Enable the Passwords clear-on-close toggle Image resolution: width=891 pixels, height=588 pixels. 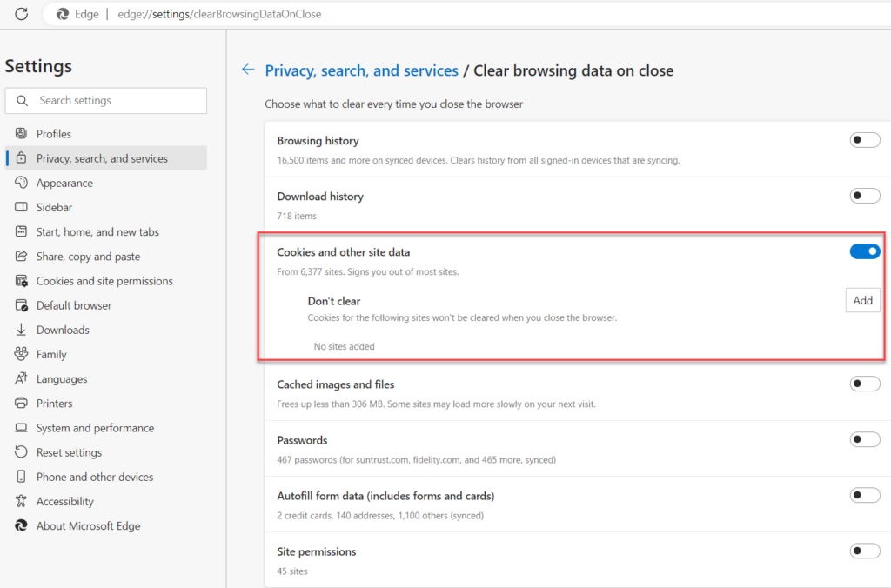click(x=864, y=439)
